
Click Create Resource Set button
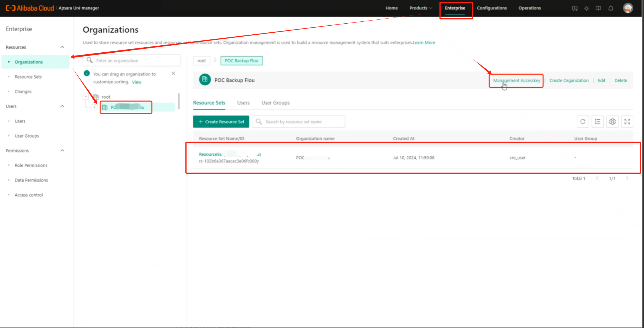coord(221,122)
